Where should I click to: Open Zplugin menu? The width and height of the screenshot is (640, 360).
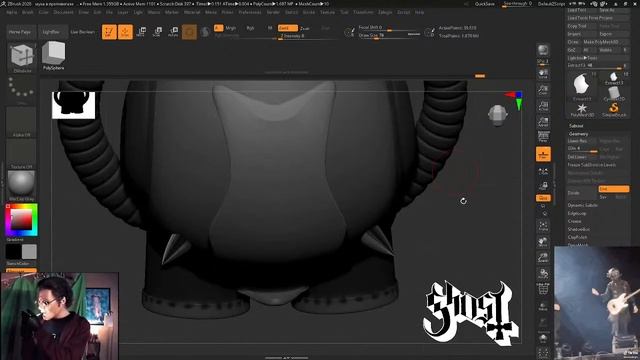point(385,12)
